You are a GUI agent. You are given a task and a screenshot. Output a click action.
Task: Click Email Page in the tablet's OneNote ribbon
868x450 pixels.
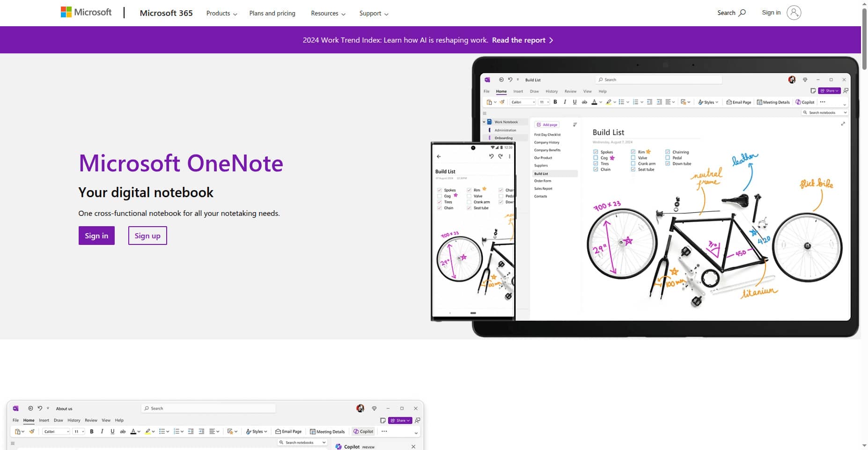(x=739, y=102)
